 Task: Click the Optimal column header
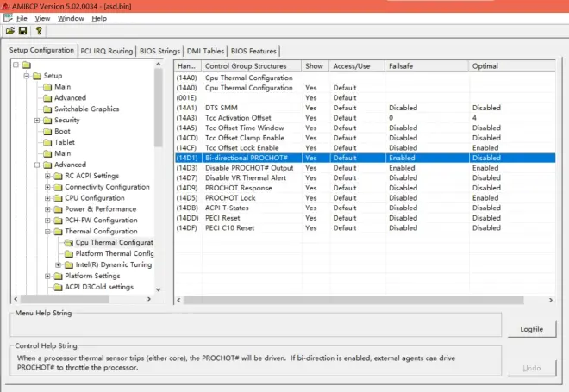tap(511, 66)
